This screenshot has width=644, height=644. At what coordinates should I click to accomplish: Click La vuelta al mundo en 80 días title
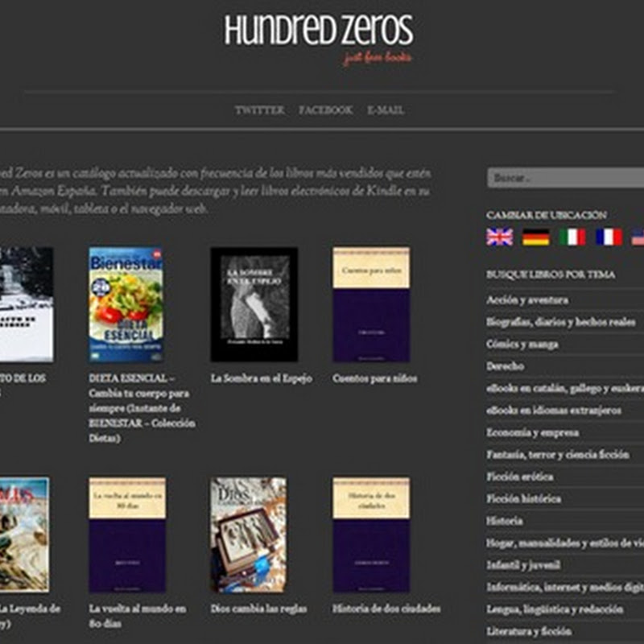coord(138,616)
